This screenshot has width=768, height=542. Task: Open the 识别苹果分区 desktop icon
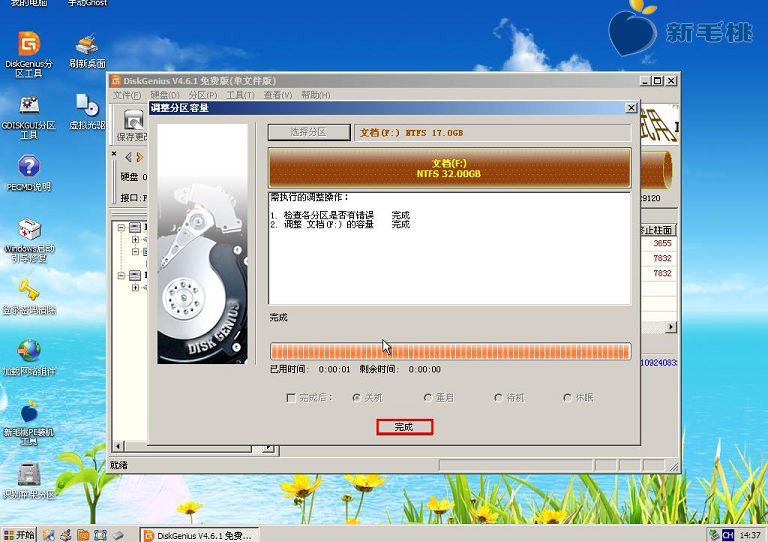tap(29, 482)
